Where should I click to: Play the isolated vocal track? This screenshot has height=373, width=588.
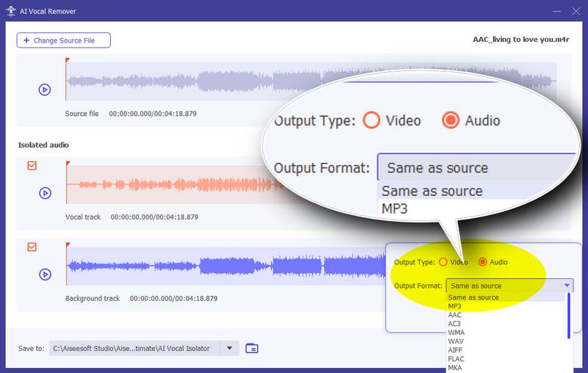pos(45,193)
